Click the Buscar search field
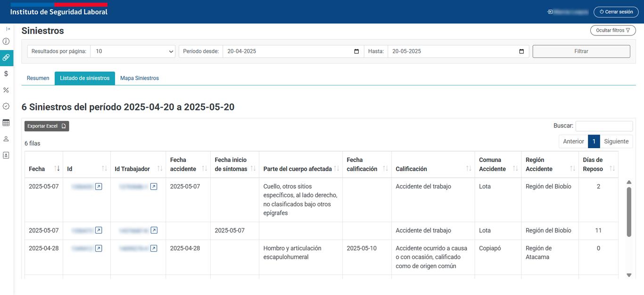Screen dimensions: 644x295 604,126
